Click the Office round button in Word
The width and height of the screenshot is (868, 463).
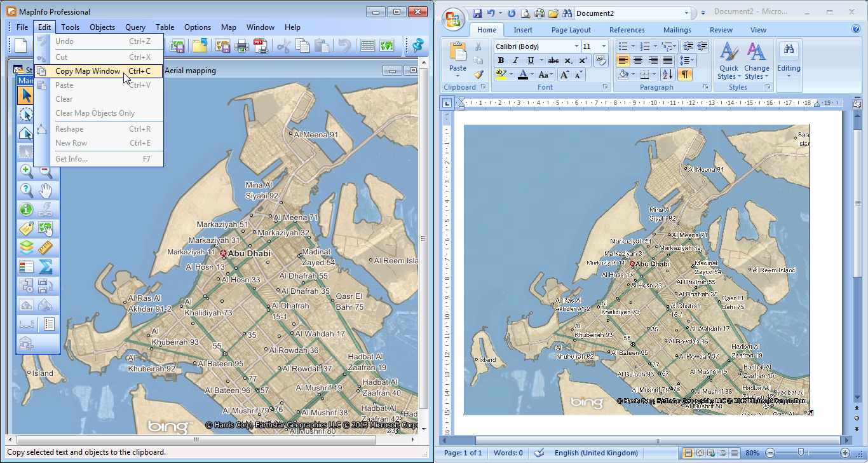(x=453, y=18)
